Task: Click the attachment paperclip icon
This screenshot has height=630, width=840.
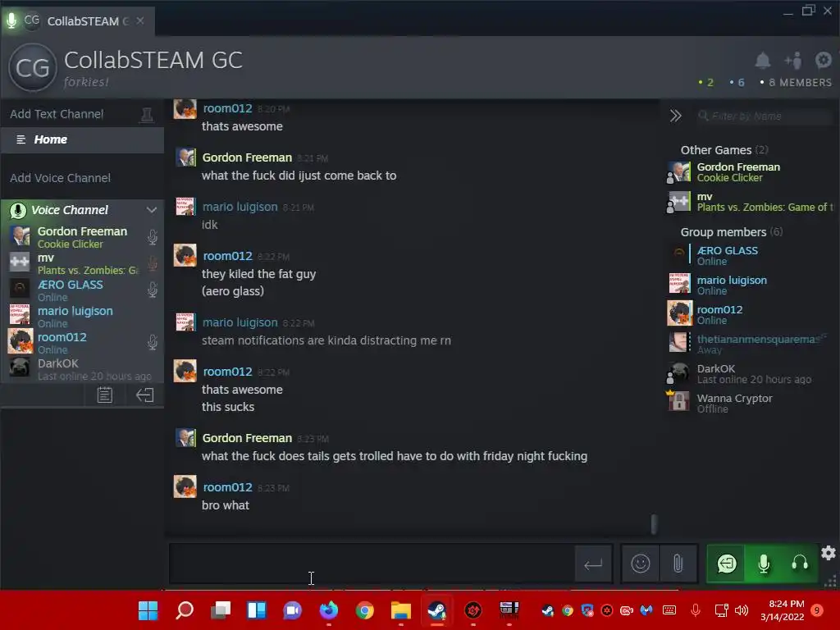Action: (678, 564)
